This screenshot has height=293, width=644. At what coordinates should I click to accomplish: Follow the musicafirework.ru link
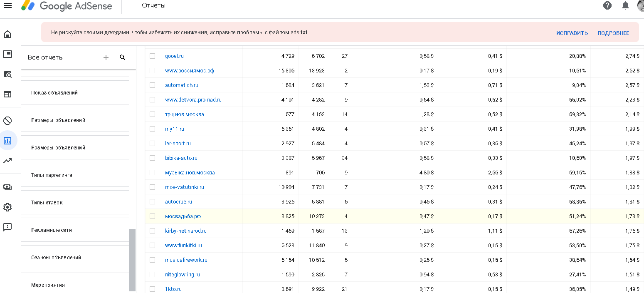[186, 260]
